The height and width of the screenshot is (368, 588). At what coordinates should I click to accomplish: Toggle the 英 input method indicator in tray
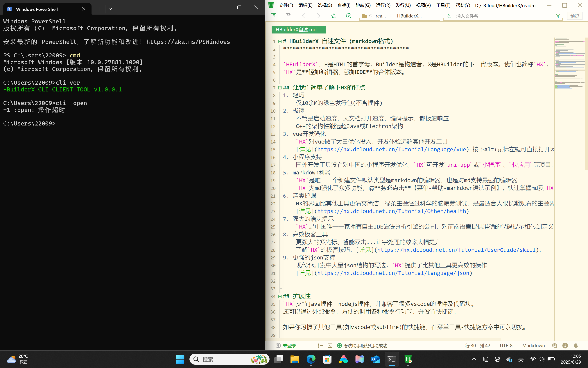(x=521, y=359)
